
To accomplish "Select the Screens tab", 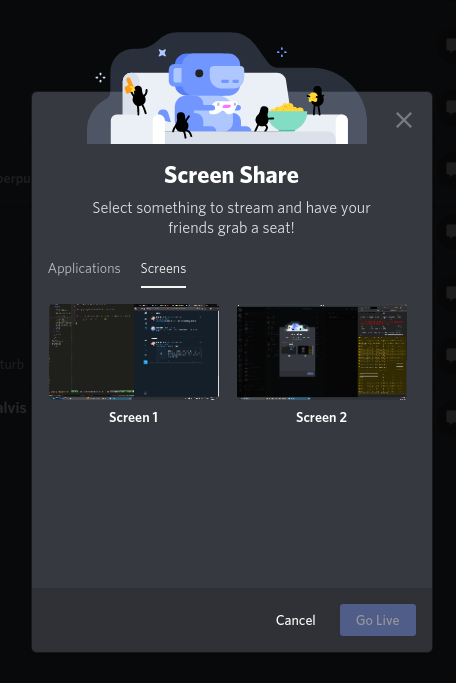I will pyautogui.click(x=163, y=268).
